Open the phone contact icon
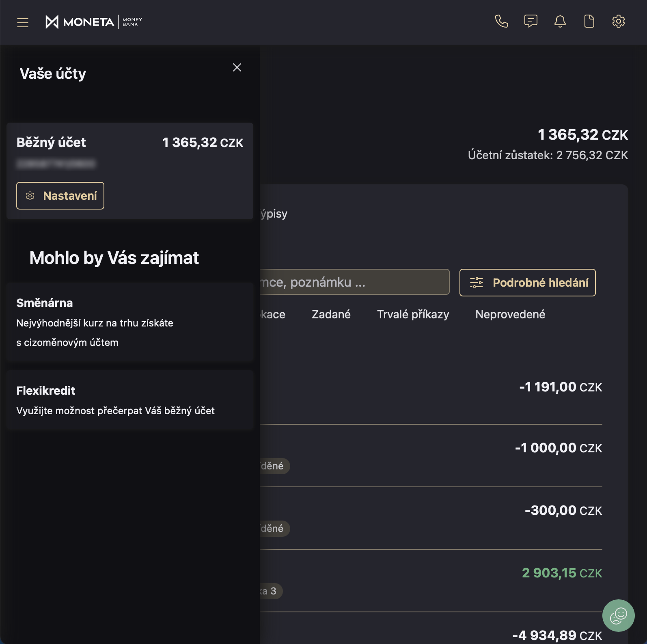647x644 pixels. (x=501, y=21)
